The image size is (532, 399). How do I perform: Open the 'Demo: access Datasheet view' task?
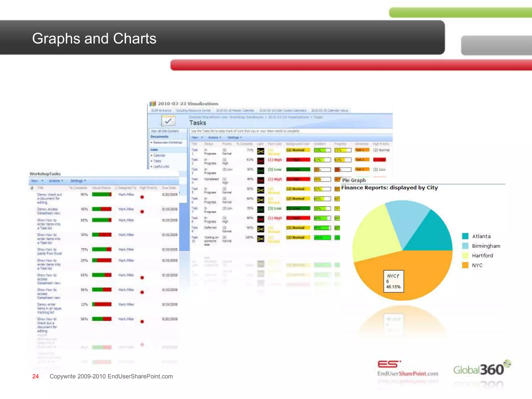click(49, 211)
